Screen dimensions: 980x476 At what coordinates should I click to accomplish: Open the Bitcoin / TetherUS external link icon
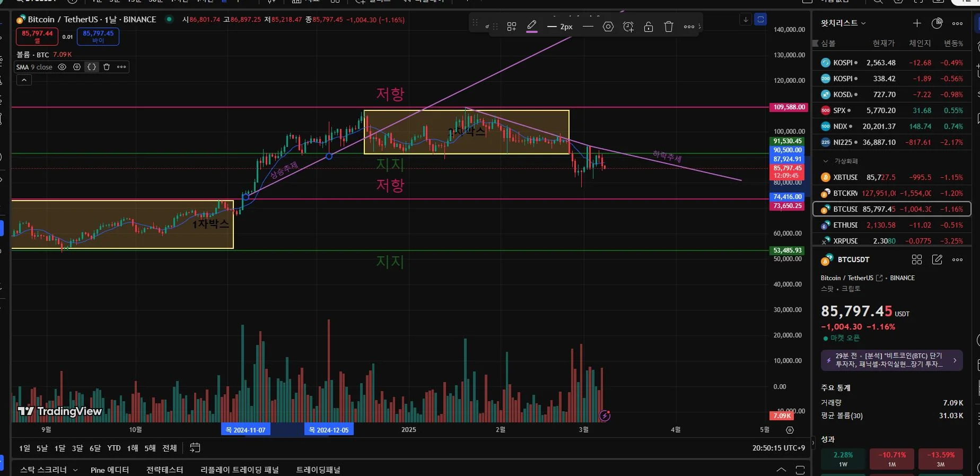pos(879,278)
